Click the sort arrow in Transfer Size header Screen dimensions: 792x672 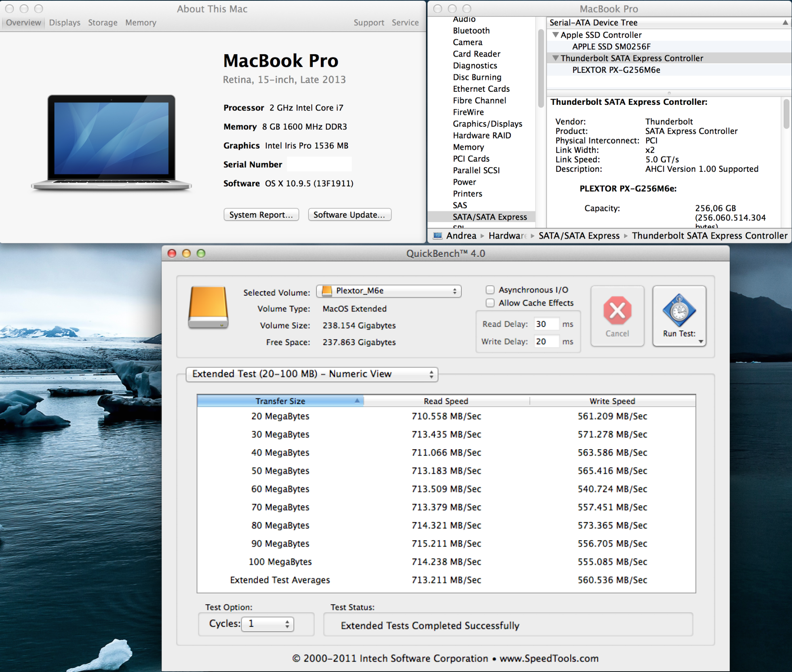tap(357, 401)
